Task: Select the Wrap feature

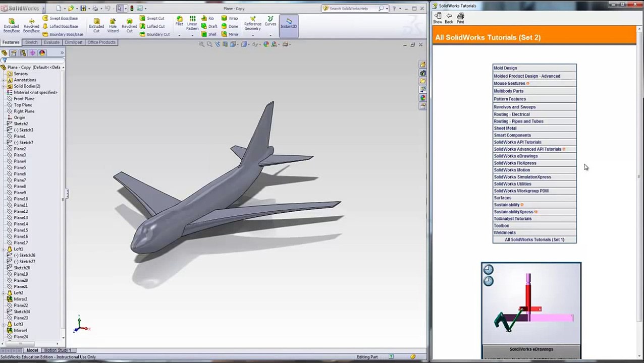Action: [230, 19]
